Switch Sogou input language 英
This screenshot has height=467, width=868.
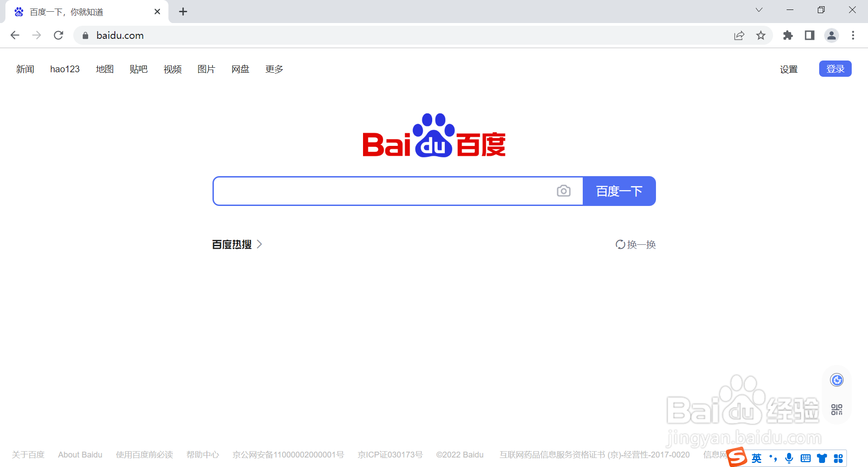coord(757,458)
